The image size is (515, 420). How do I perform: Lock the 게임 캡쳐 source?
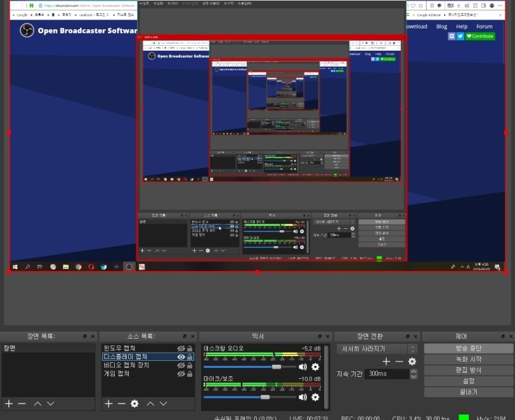[190, 373]
